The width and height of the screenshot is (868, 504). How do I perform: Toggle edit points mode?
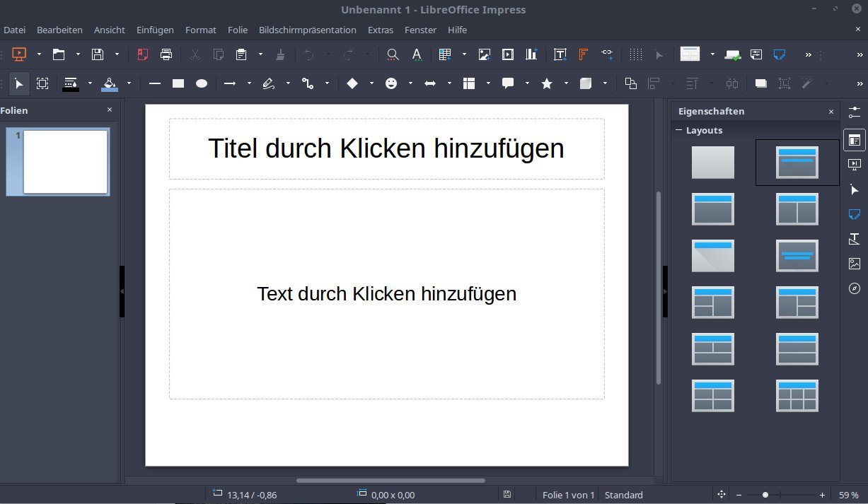click(x=42, y=83)
